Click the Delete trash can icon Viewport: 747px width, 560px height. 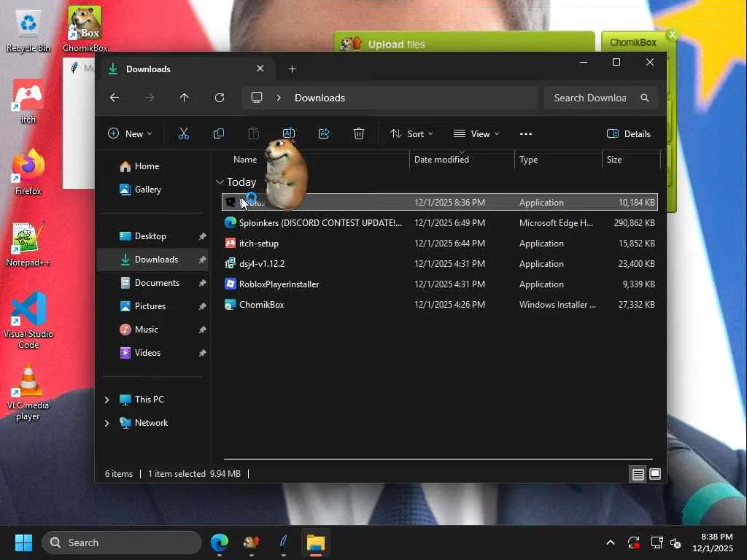click(359, 134)
